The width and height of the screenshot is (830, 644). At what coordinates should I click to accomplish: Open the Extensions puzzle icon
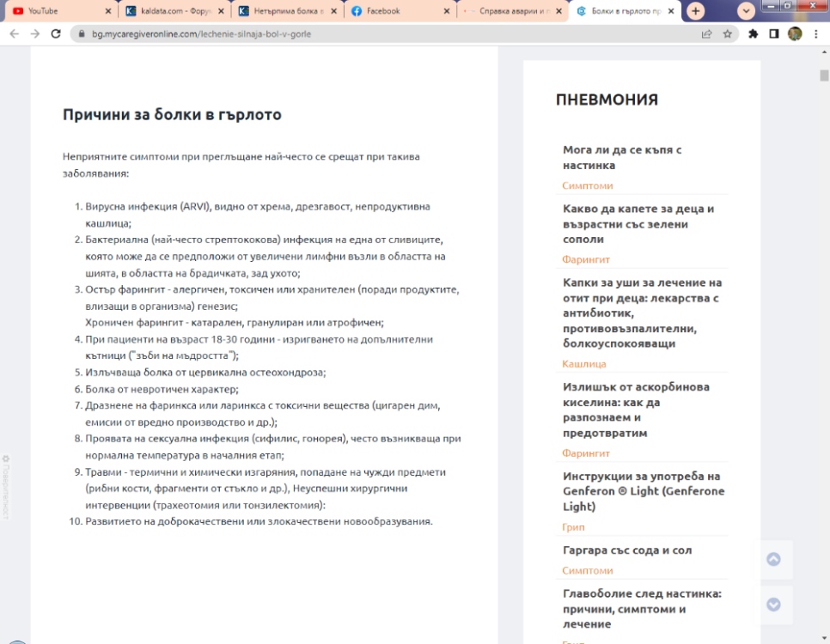[754, 33]
